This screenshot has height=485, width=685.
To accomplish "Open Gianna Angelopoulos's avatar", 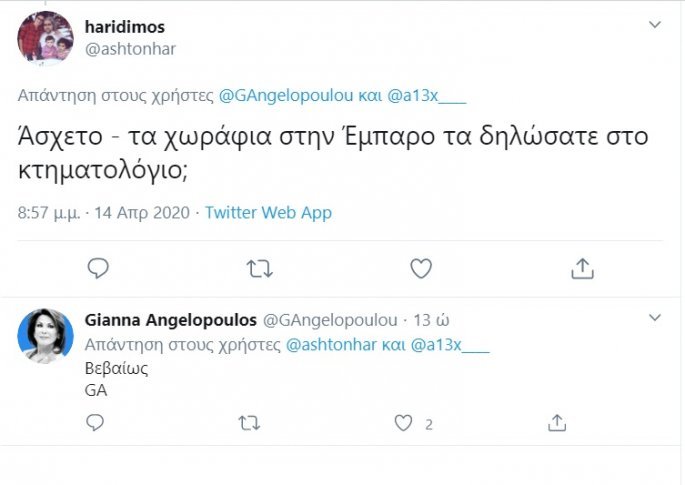I will click(46, 336).
